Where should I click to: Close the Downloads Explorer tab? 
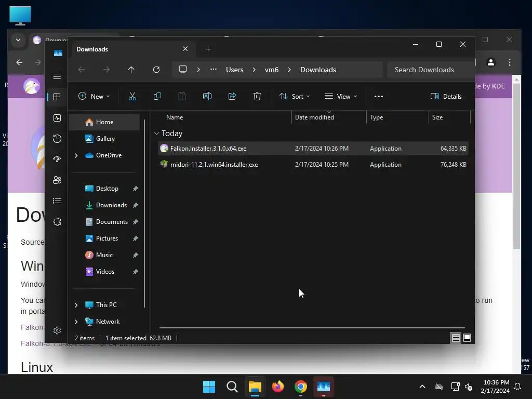click(x=185, y=49)
